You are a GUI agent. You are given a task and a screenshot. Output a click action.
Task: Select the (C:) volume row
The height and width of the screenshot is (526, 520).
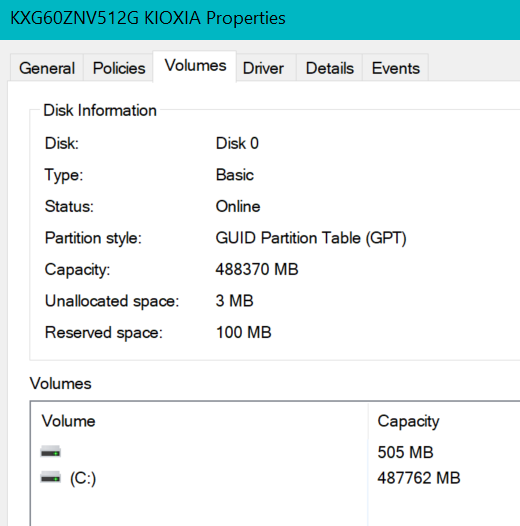coord(275,478)
